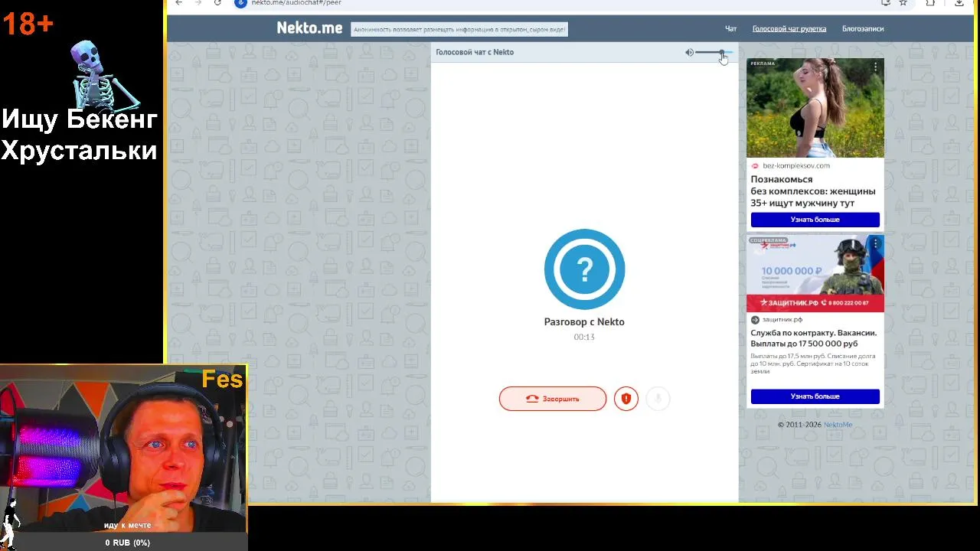Click the anonymity notice banner in header
980x551 pixels.
click(459, 30)
